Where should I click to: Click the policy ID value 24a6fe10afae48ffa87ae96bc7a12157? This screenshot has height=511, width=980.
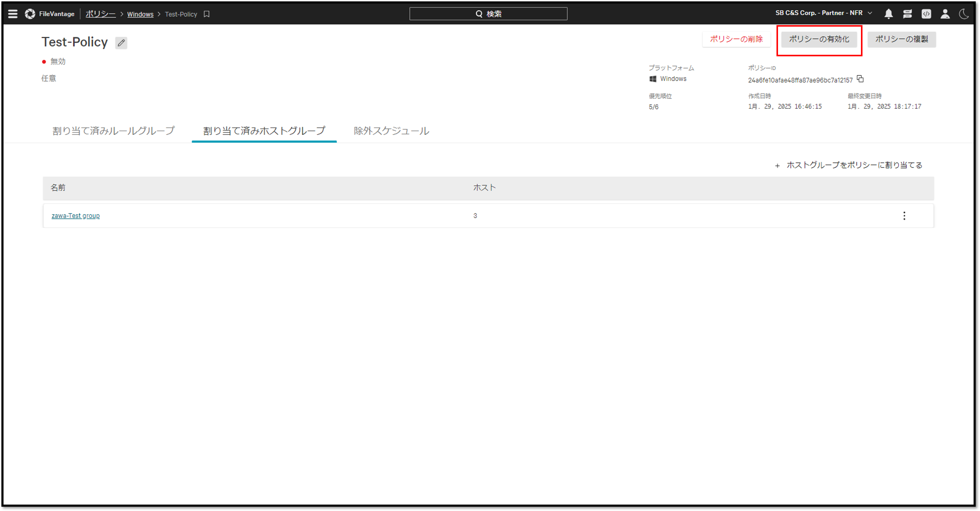pyautogui.click(x=800, y=80)
